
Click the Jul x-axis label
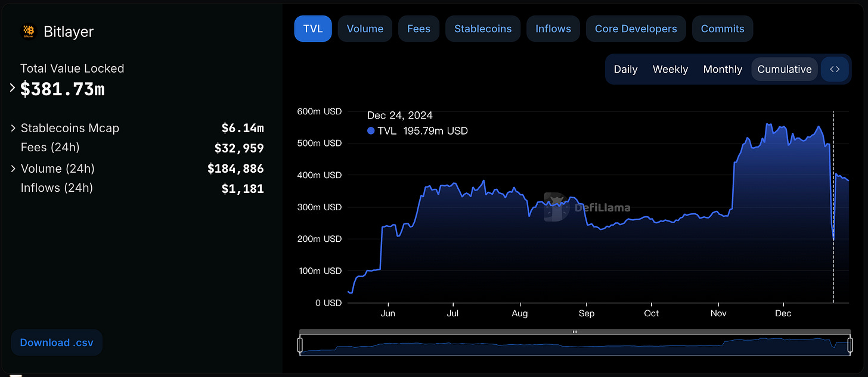point(453,313)
